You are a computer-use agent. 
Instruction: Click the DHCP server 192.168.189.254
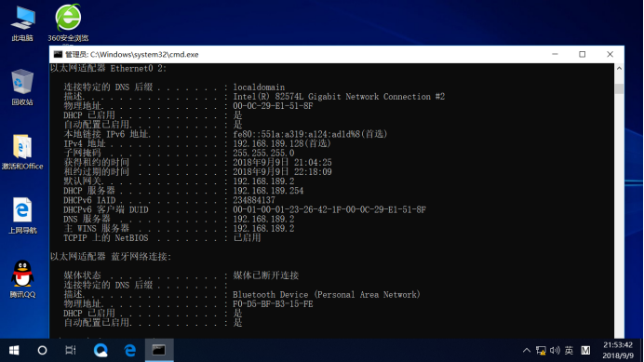268,191
